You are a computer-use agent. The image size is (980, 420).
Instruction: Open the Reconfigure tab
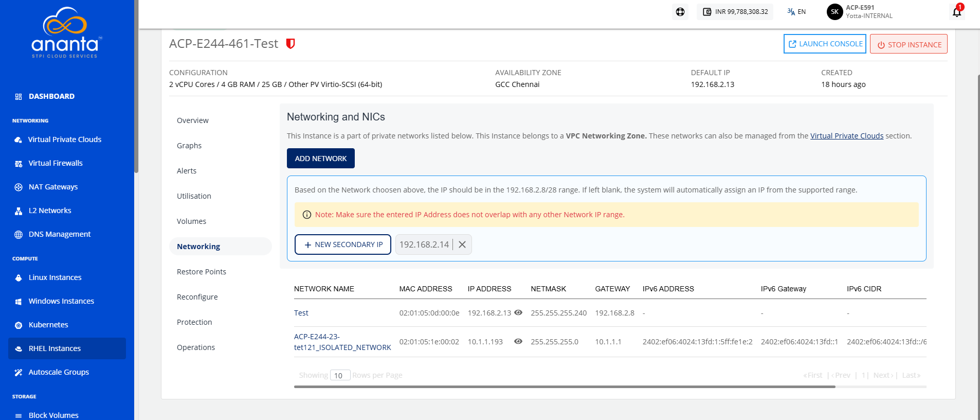click(197, 297)
